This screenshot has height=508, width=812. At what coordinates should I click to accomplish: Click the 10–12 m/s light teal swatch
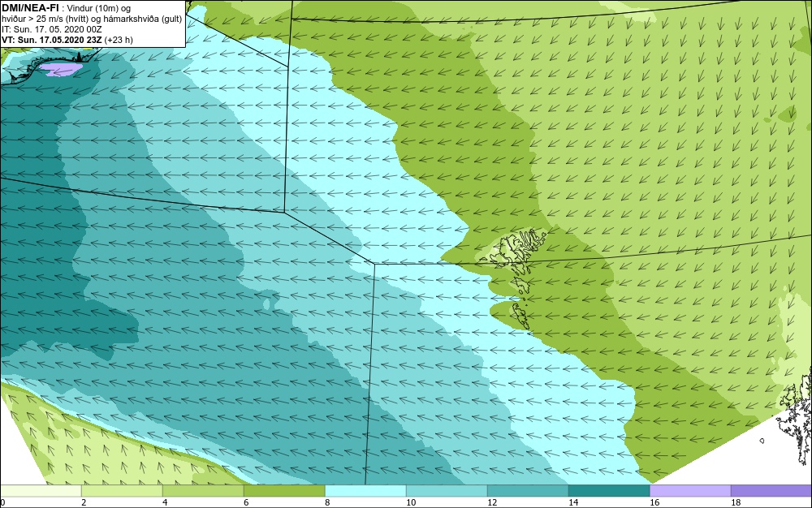pos(447,491)
